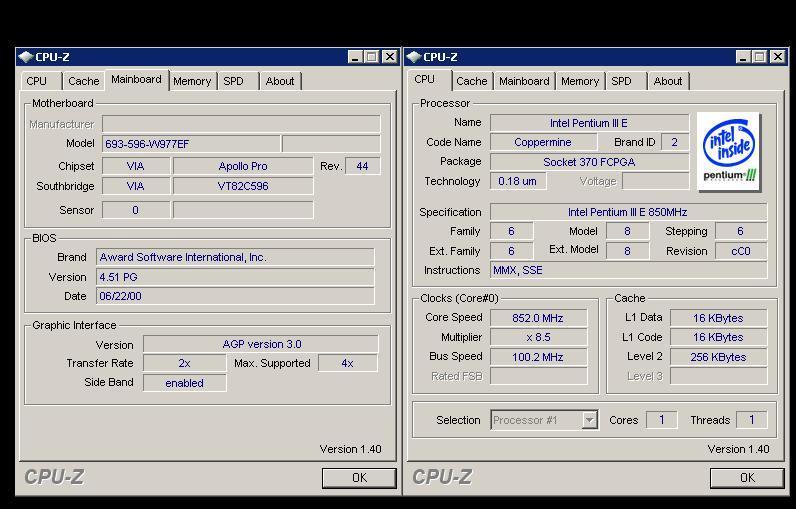This screenshot has height=509, width=796.
Task: Click Brand ID value 2
Action: (x=675, y=143)
